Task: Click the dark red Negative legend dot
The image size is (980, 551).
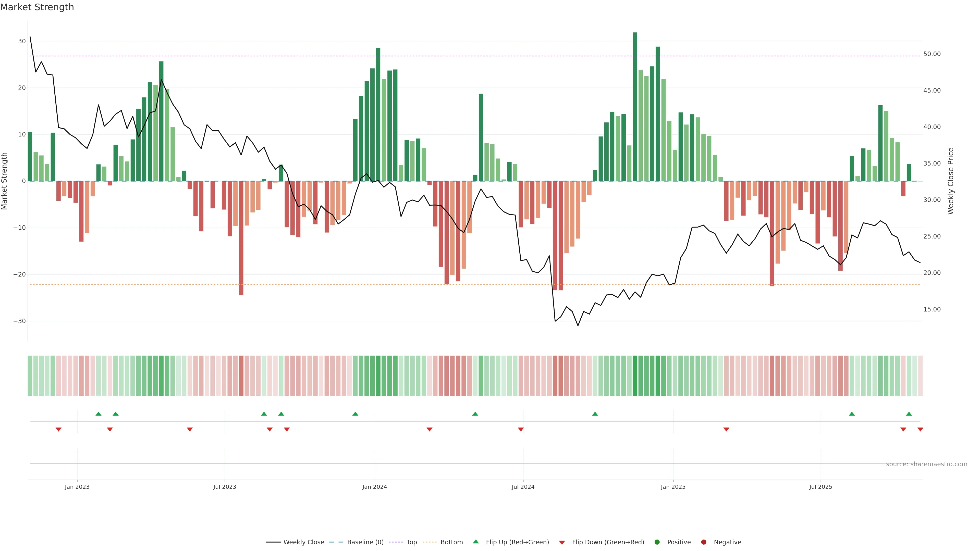Action: (703, 542)
